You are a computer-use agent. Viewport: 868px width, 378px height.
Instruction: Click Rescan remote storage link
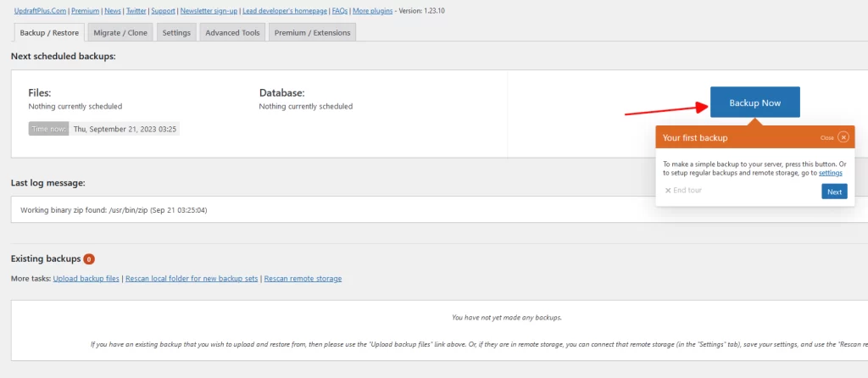point(303,278)
